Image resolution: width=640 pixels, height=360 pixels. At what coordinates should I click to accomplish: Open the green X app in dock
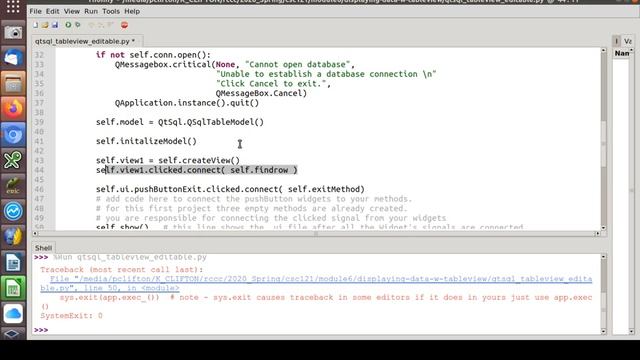click(x=13, y=160)
